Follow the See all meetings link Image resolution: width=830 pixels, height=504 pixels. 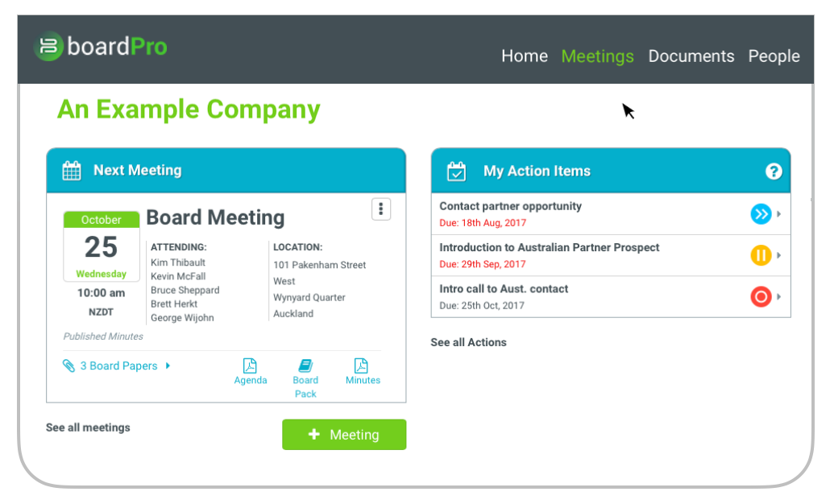pos(88,428)
